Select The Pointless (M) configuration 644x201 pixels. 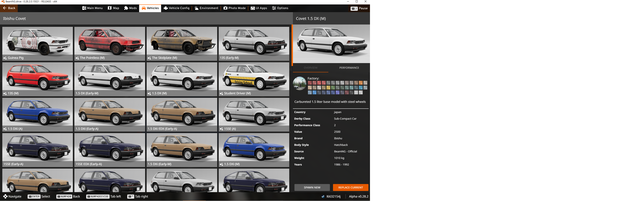coord(110,44)
